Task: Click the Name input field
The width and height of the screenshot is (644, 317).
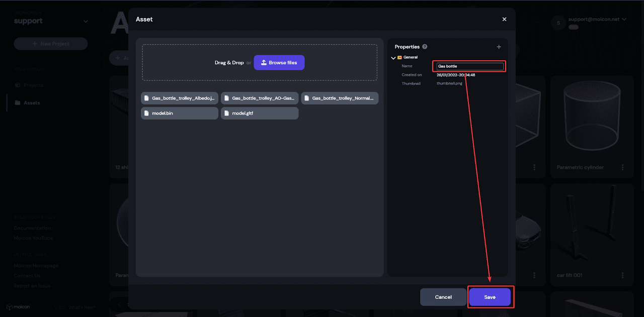Action: 469,66
